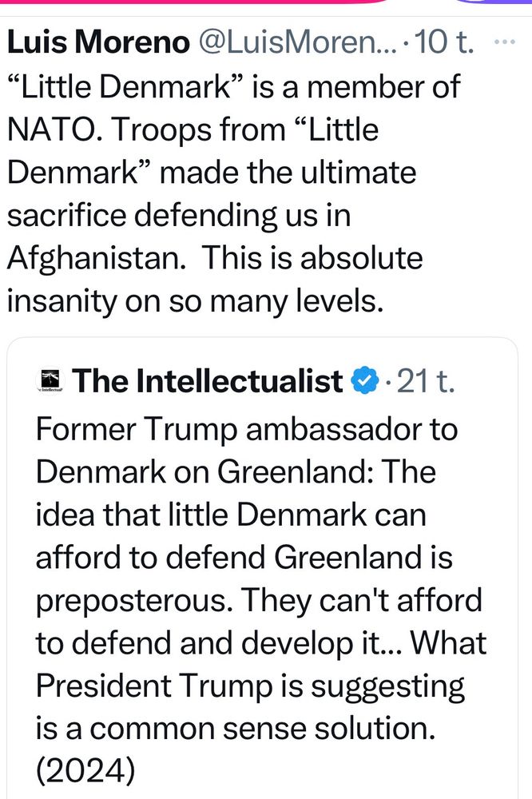This screenshot has height=799, width=532.
Task: Click the "sacrifice defending us in" line
Action: coord(180,215)
